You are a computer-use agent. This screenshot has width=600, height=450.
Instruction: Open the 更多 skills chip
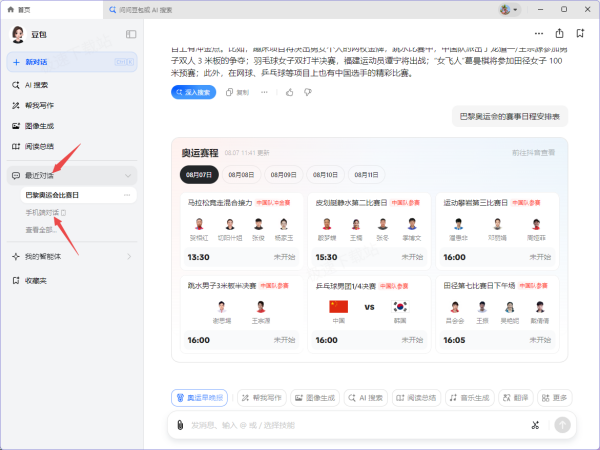(554, 398)
